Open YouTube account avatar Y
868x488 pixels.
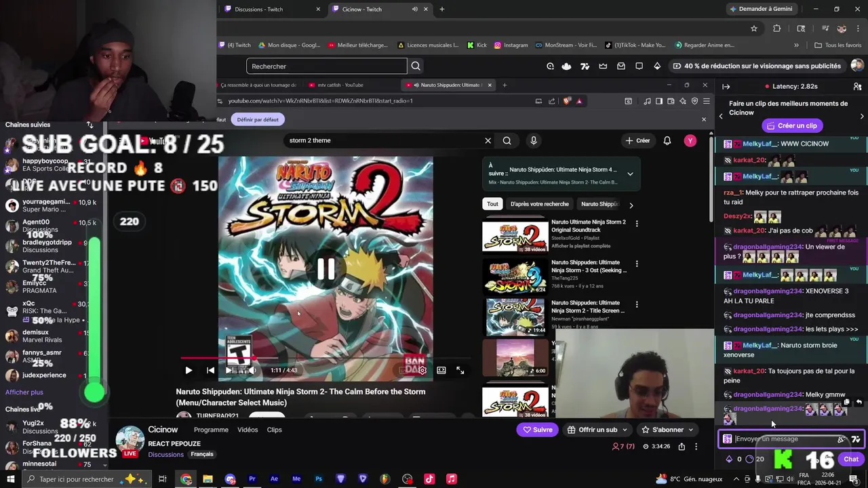(690, 140)
